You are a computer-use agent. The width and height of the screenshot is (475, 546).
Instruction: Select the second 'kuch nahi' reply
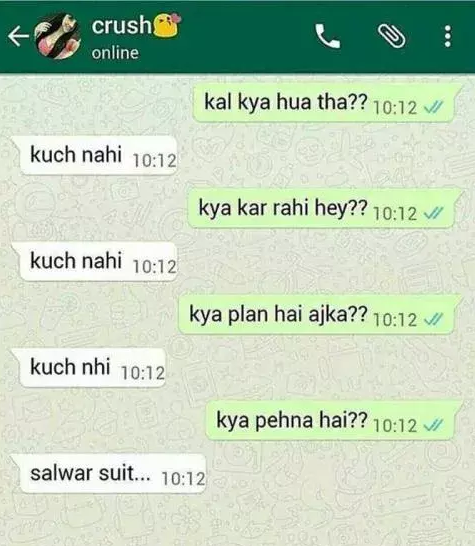click(x=94, y=262)
